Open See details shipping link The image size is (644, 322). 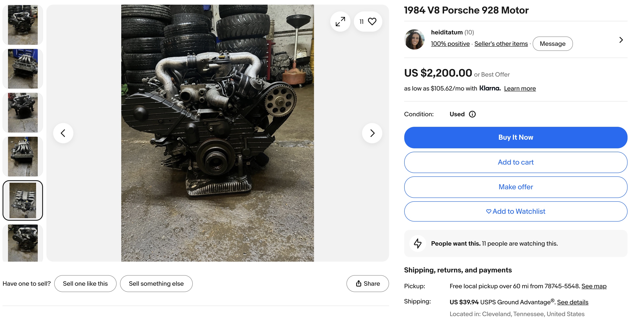(573, 302)
